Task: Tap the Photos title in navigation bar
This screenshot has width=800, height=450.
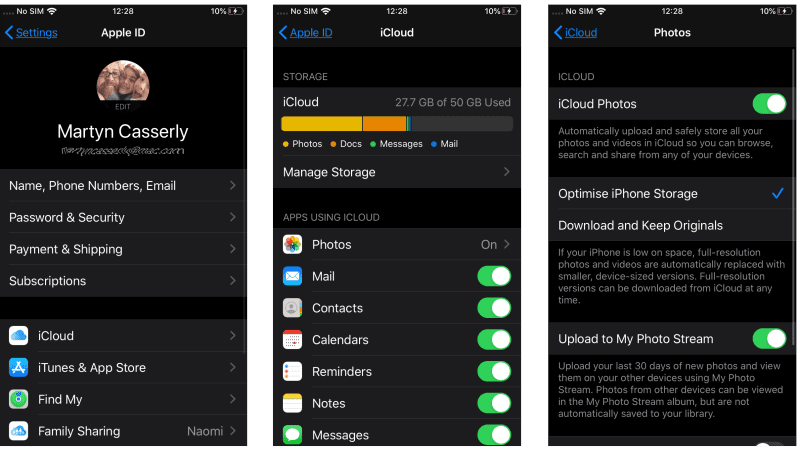Action: (x=672, y=33)
